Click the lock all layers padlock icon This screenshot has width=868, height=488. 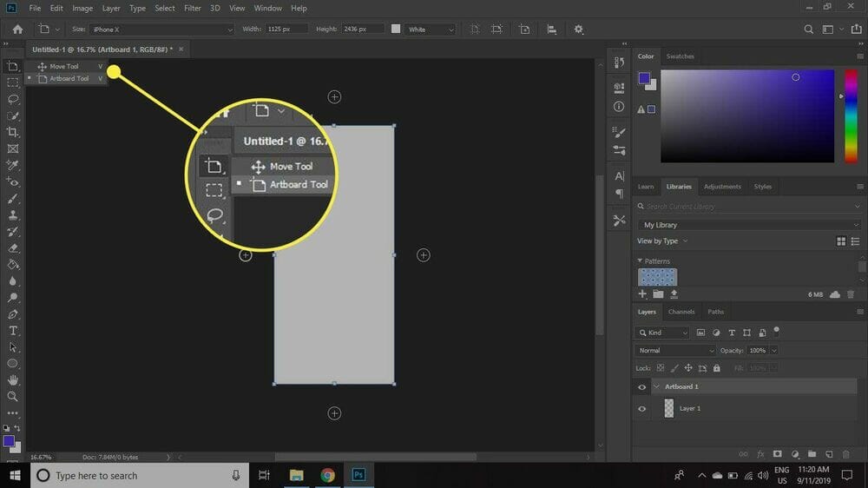(x=717, y=368)
